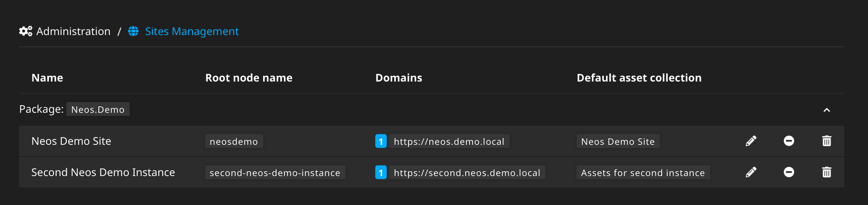Click the Root node name column header
The image size is (868, 205).
tap(249, 78)
